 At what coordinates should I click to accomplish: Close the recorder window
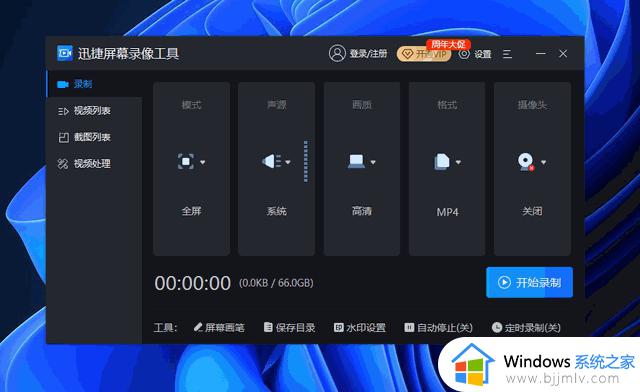click(563, 53)
